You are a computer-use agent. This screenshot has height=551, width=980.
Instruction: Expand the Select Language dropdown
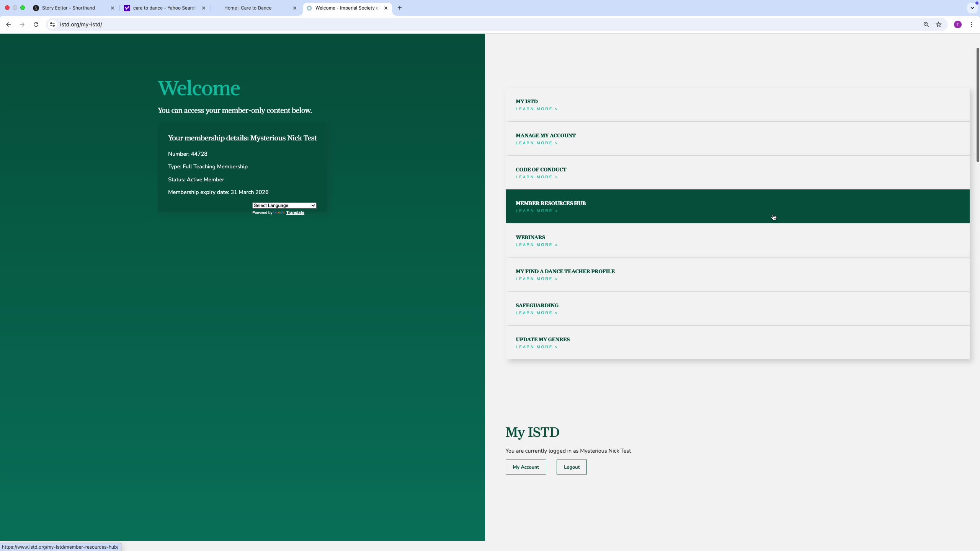[284, 205]
